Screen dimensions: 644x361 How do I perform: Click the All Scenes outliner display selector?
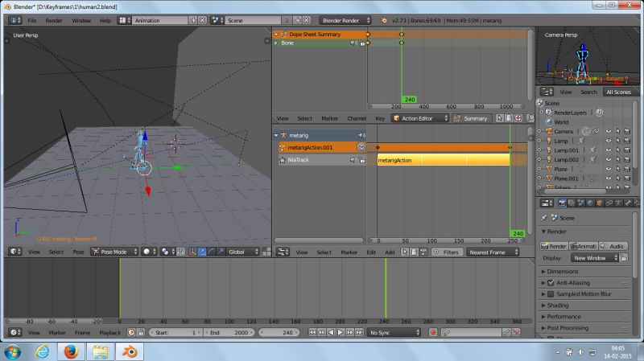pos(619,92)
